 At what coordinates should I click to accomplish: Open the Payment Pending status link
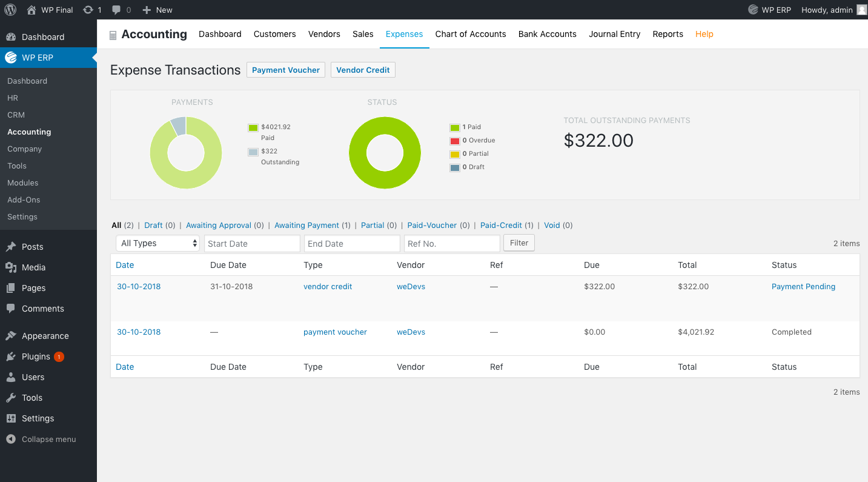click(803, 286)
